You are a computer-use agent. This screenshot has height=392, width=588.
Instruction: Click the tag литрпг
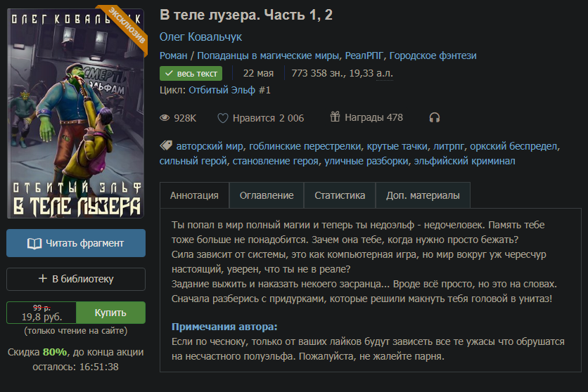coord(449,146)
